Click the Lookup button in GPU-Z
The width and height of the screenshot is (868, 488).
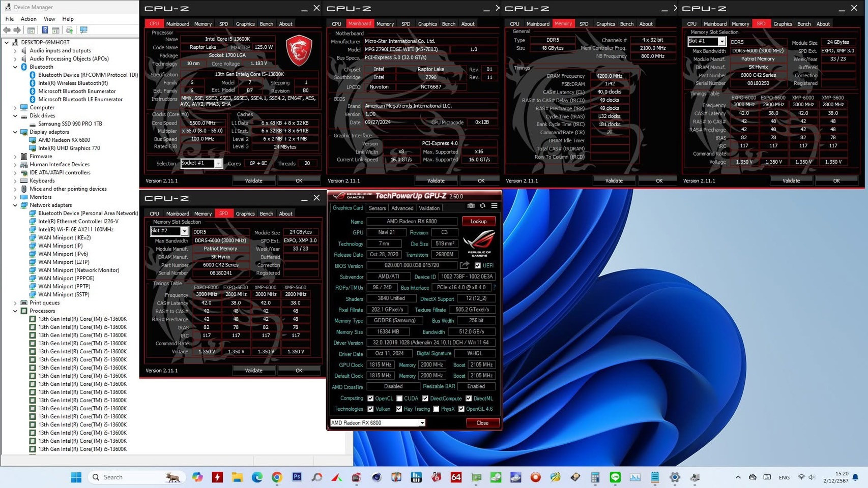(x=478, y=221)
